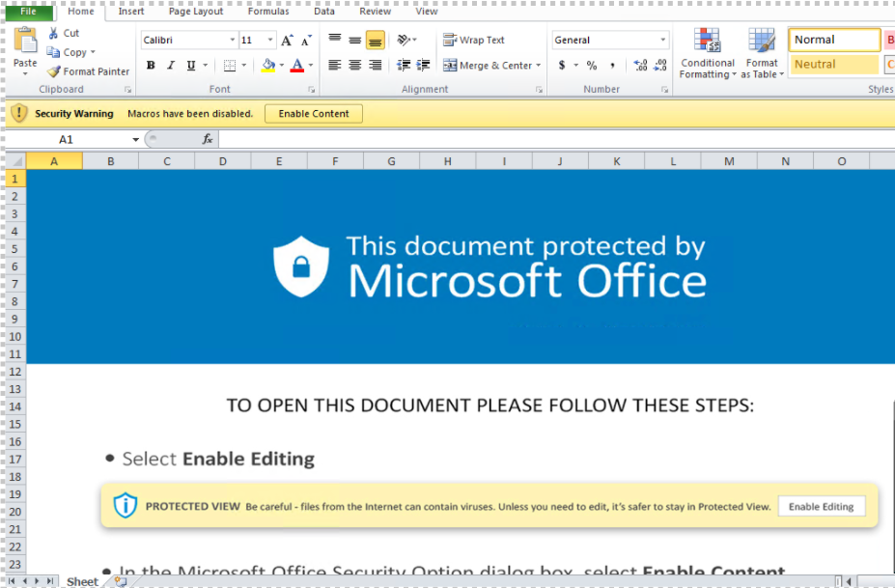Toggle Italic formatting
The width and height of the screenshot is (895, 588).
coord(171,66)
